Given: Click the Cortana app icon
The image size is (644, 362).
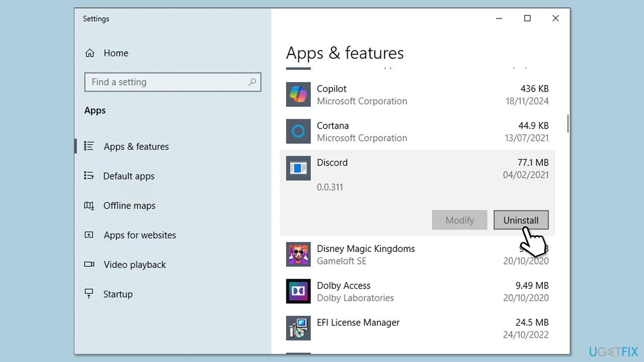Looking at the screenshot, I should (x=298, y=132).
